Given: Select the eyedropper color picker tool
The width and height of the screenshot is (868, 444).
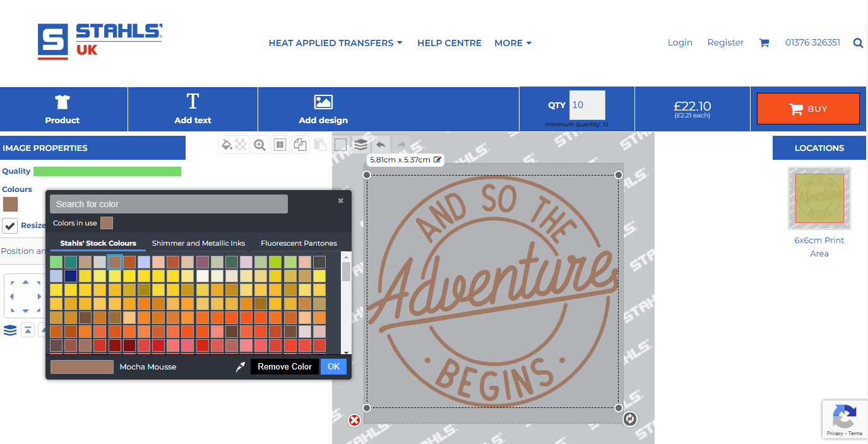Looking at the screenshot, I should 240,367.
